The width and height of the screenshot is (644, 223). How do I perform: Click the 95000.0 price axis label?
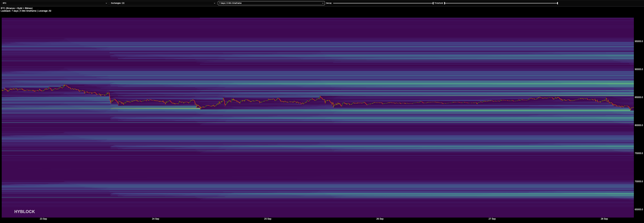pyautogui.click(x=639, y=41)
